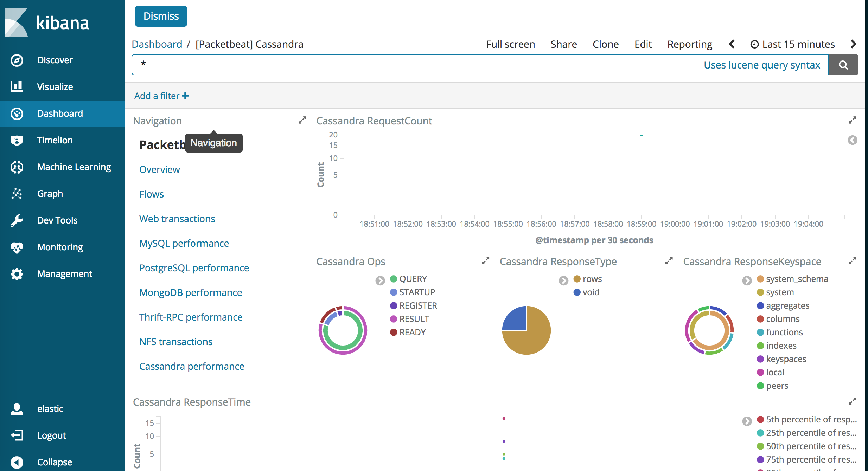
Task: Click Dashboard breadcrumb link
Action: 157,44
